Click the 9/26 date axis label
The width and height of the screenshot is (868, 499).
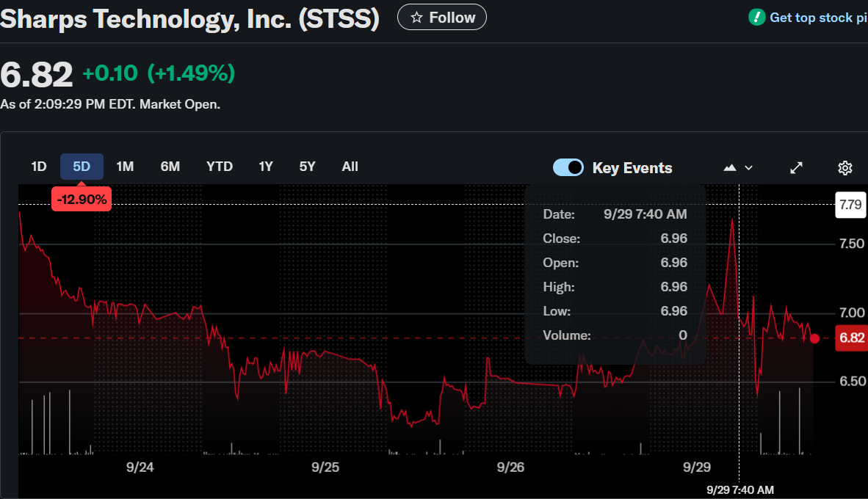510,467
